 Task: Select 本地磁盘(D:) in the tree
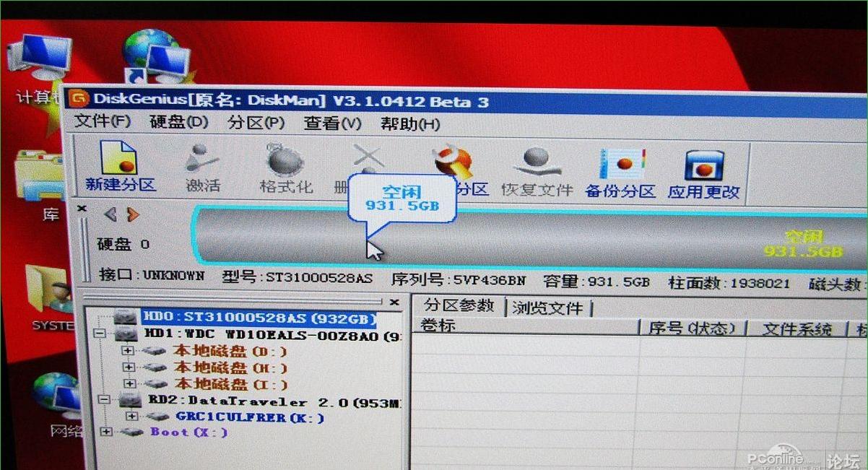230,352
